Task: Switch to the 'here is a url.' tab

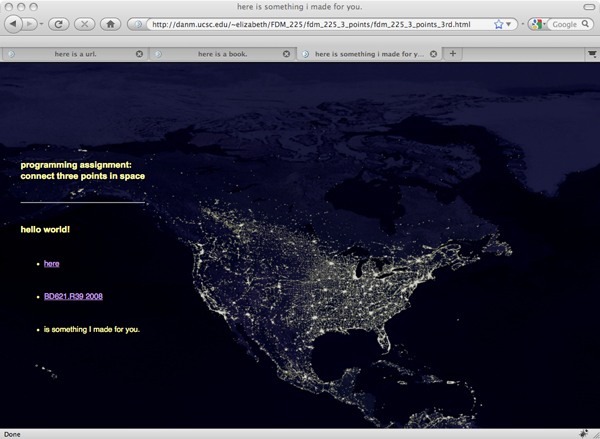Action: tap(75, 54)
